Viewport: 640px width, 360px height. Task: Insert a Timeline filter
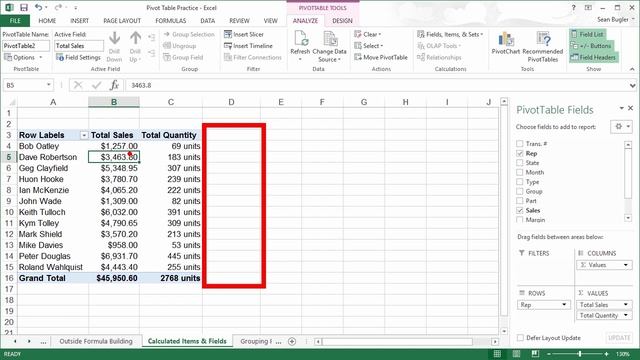point(248,46)
